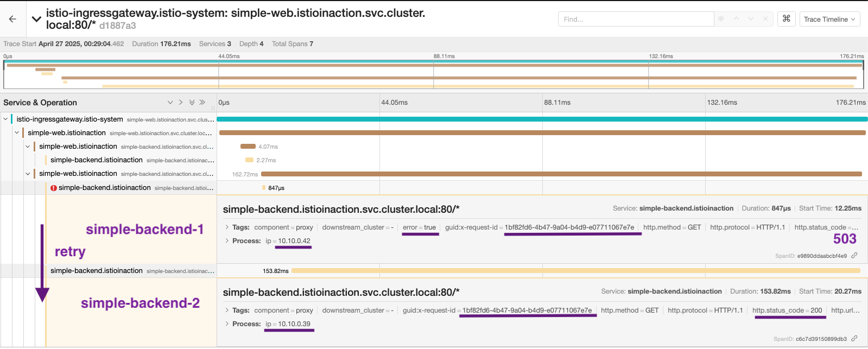Collapse the simple-web.istioinaction root child span
Viewport: 868px width, 349px height.
click(17, 132)
